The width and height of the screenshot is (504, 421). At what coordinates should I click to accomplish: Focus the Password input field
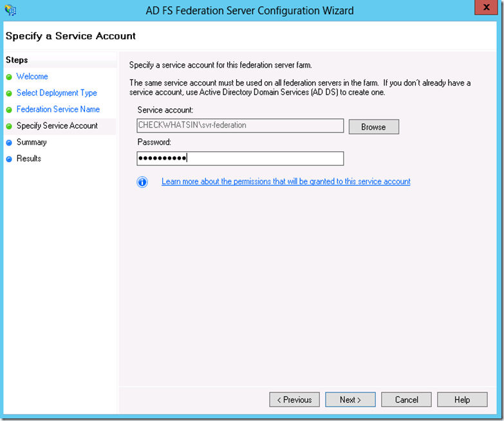pyautogui.click(x=240, y=158)
